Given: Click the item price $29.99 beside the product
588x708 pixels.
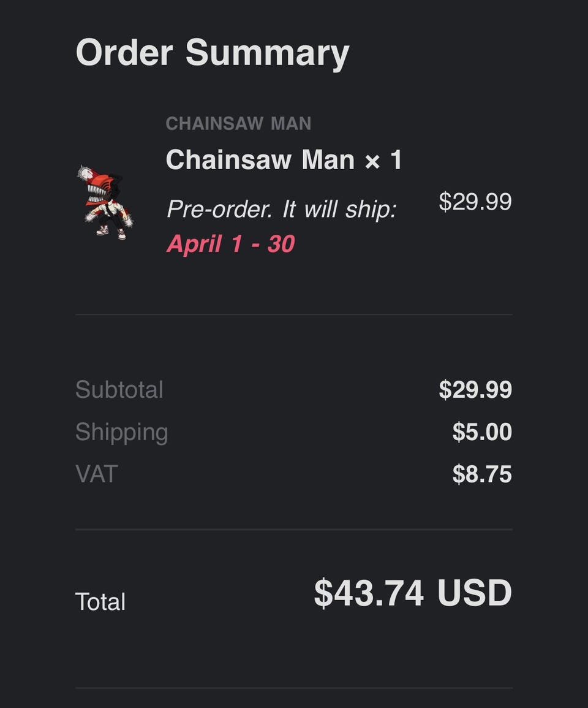Looking at the screenshot, I should point(475,202).
